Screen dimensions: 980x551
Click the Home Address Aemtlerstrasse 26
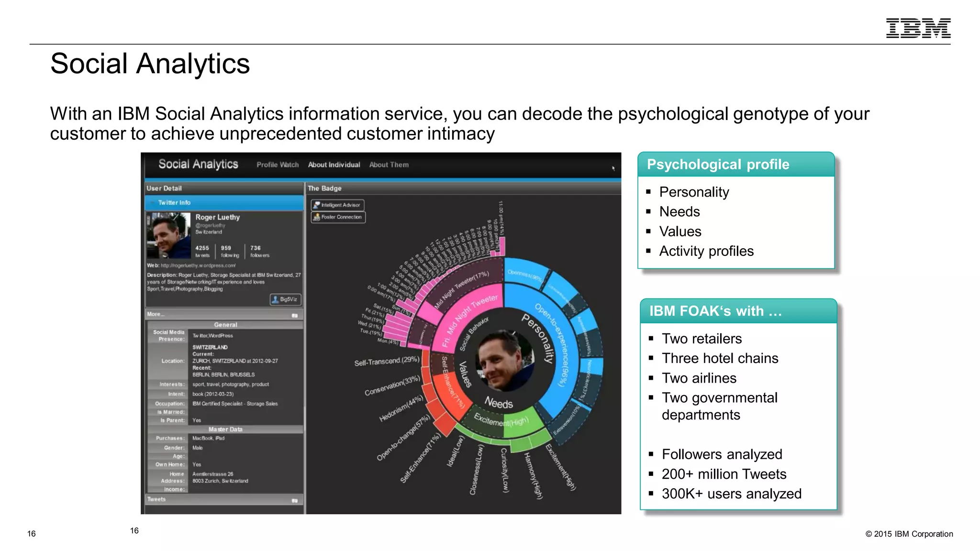(212, 474)
